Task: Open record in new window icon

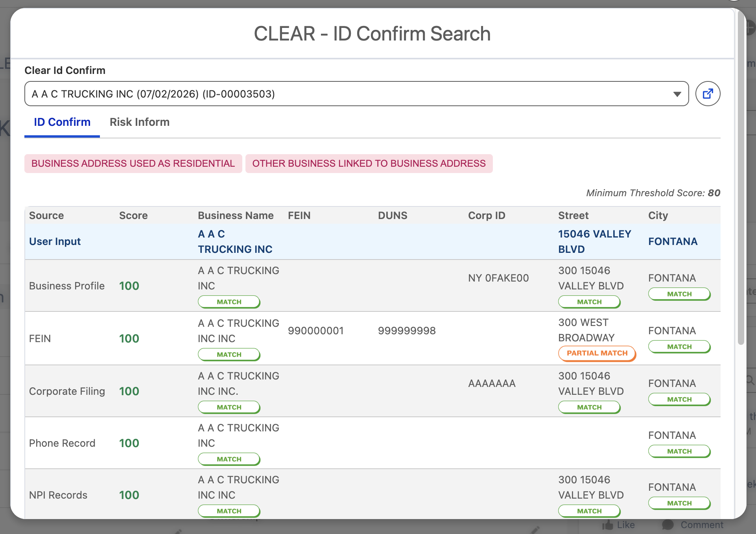Action: (708, 94)
